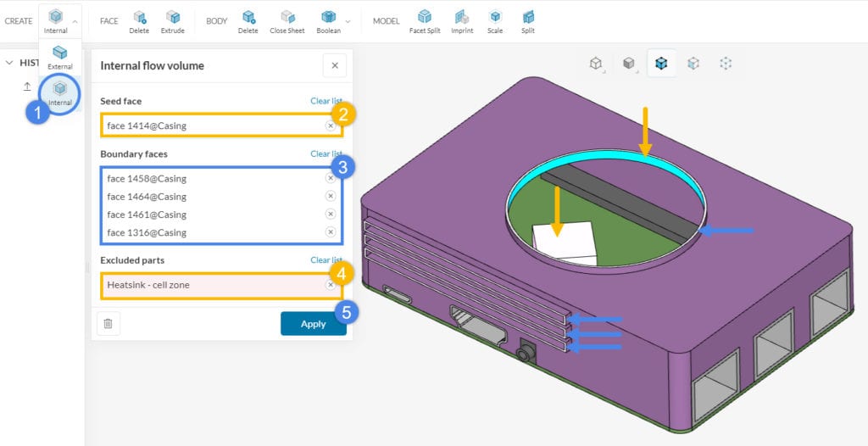Collapse the History panel chevron

pyautogui.click(x=8, y=63)
